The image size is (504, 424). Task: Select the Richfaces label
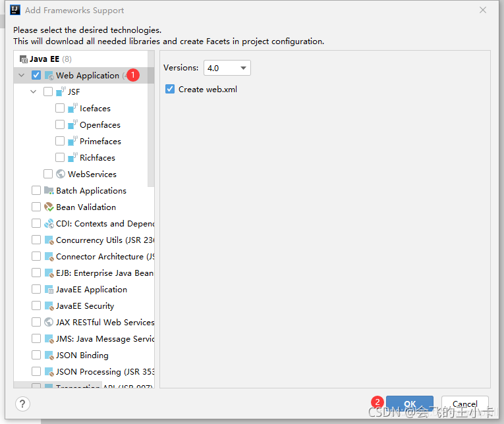[98, 158]
